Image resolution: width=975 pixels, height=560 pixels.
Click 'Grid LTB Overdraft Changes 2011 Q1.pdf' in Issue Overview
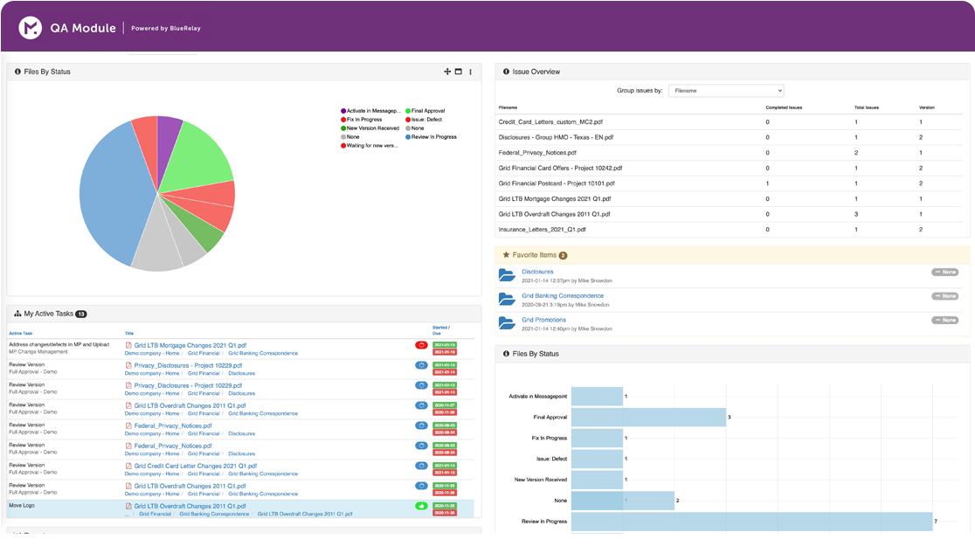tap(554, 214)
